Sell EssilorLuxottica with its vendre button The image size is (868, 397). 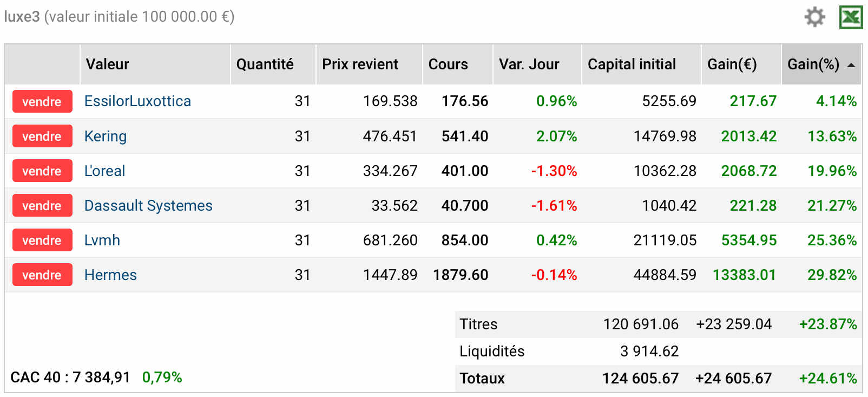[x=42, y=101]
